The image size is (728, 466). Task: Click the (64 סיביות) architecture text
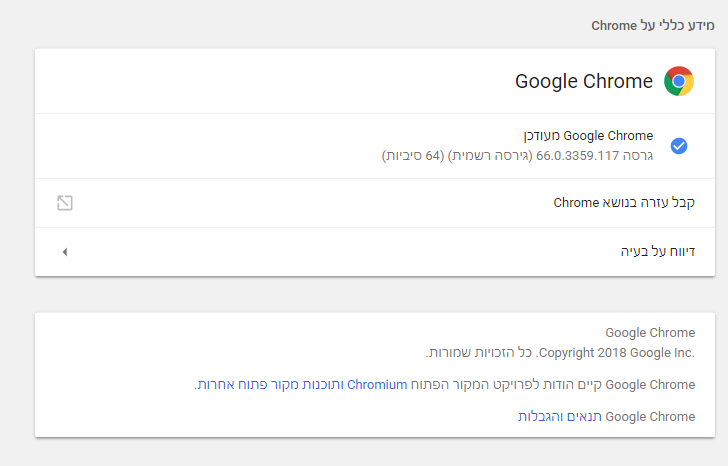tap(412, 156)
